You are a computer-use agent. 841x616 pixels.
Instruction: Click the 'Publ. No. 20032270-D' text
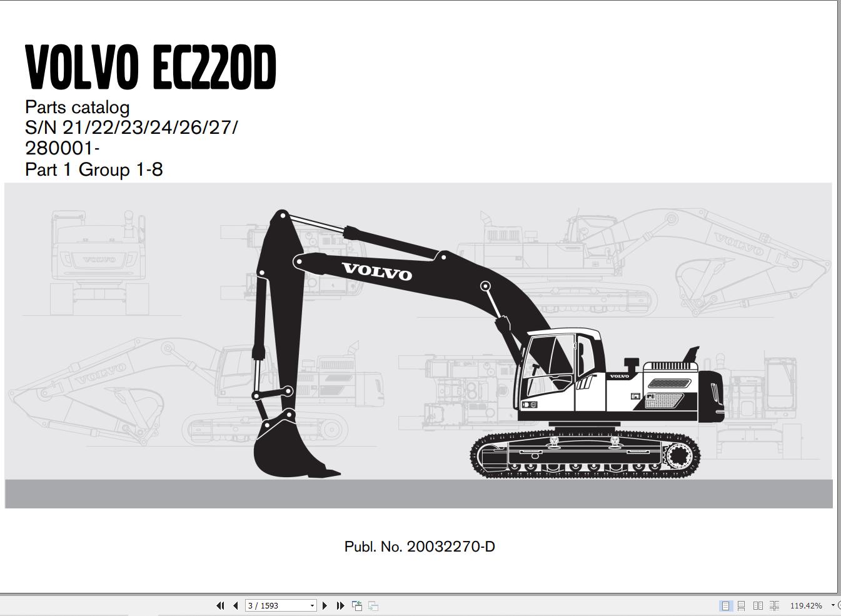pos(420,547)
